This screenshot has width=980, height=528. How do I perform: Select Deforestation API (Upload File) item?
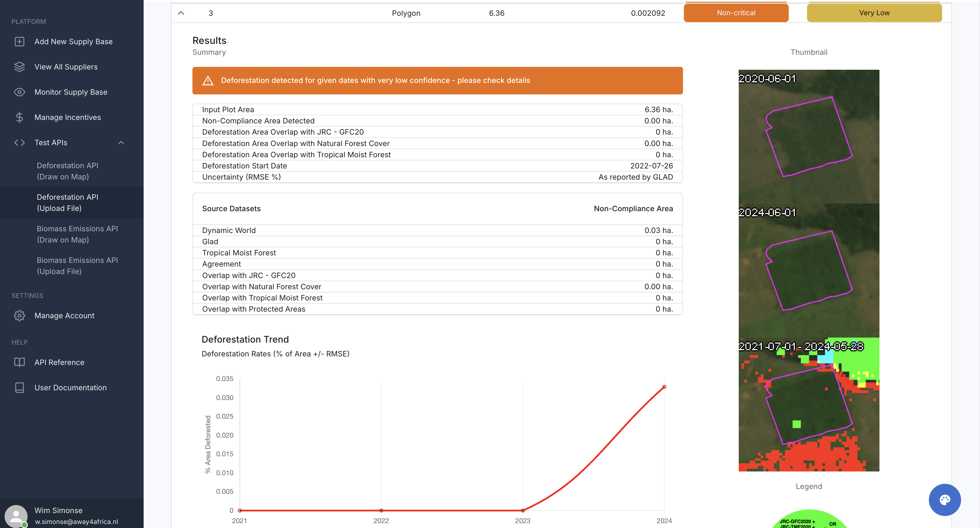[67, 203]
